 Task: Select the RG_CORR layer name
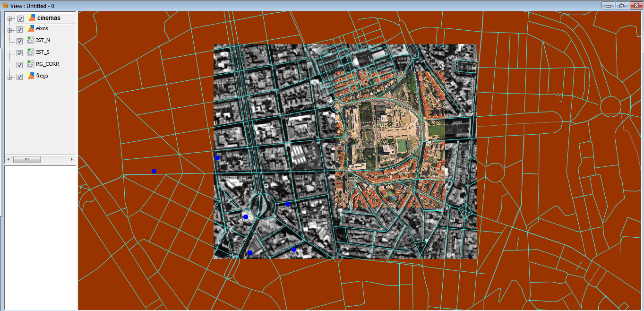pyautogui.click(x=48, y=64)
